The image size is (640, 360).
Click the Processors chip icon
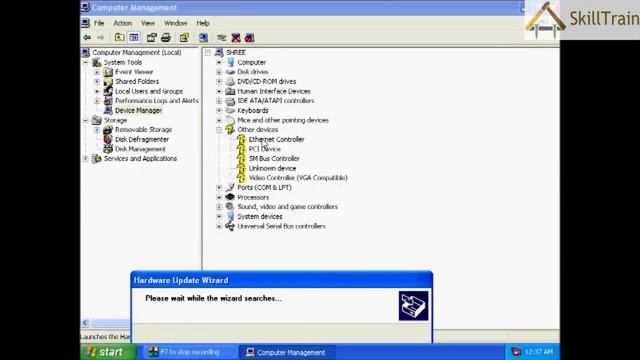(230, 197)
